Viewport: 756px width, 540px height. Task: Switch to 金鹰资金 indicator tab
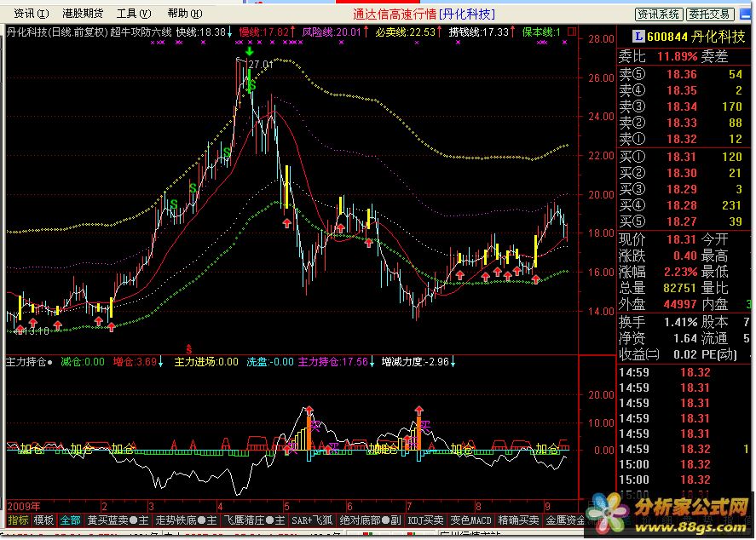[564, 520]
